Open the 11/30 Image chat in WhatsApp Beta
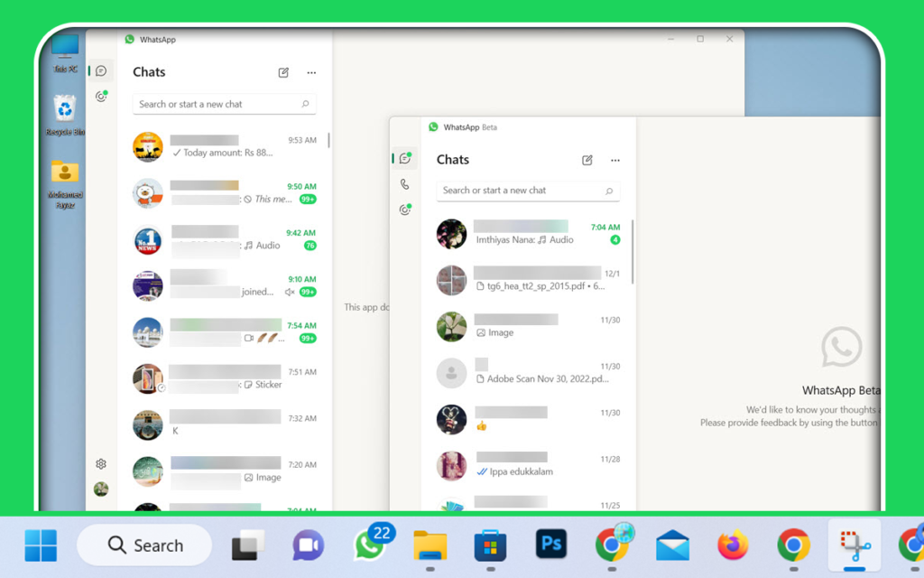 click(528, 326)
